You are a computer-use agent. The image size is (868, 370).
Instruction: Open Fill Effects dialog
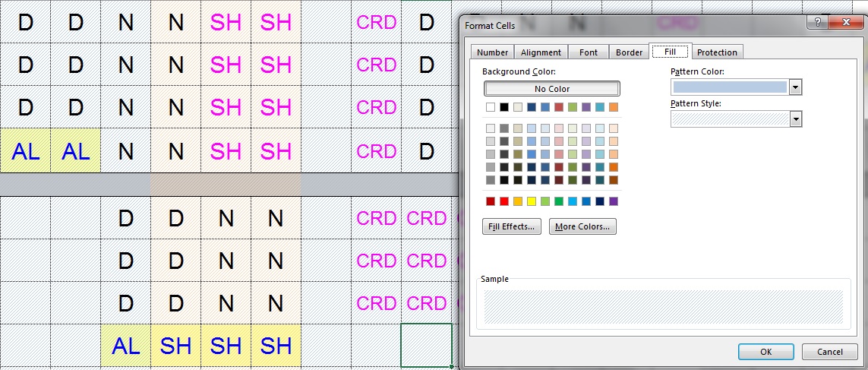pos(512,226)
